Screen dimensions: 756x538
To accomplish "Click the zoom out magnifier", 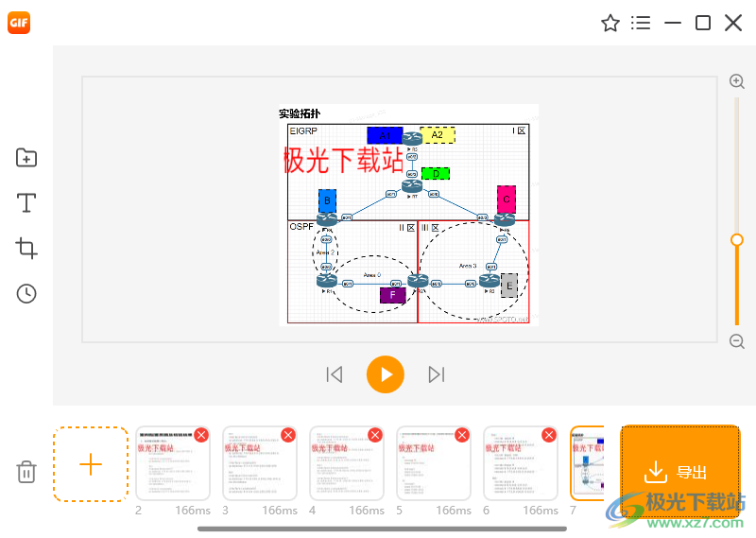I will (737, 341).
